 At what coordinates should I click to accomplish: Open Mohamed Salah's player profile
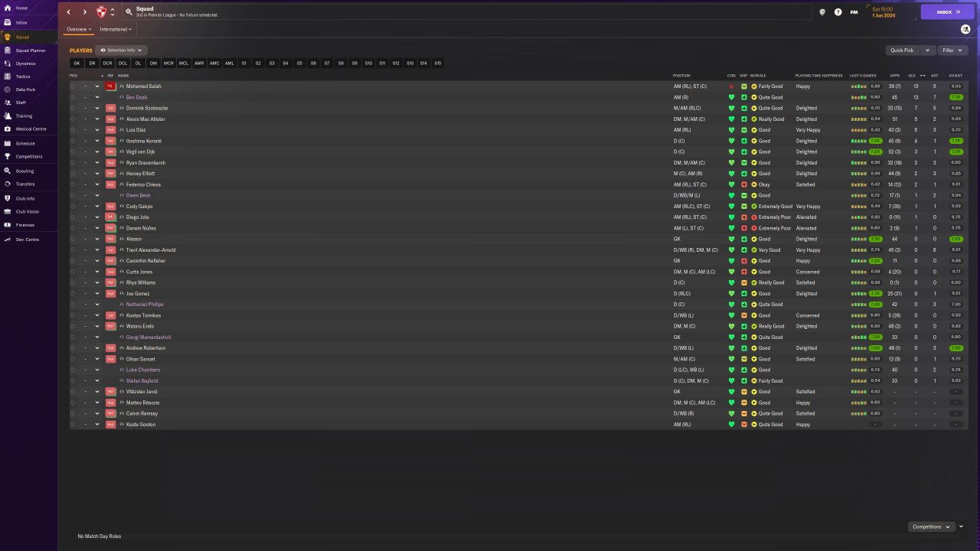143,86
